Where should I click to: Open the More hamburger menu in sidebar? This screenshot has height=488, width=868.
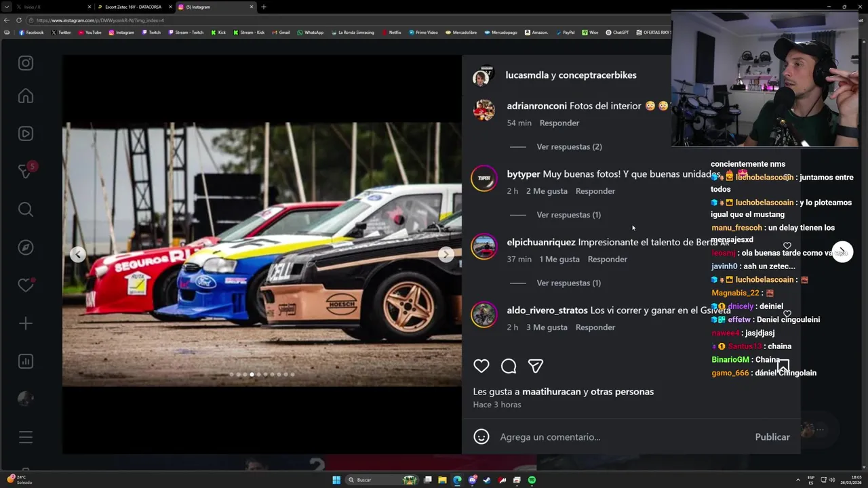26,438
